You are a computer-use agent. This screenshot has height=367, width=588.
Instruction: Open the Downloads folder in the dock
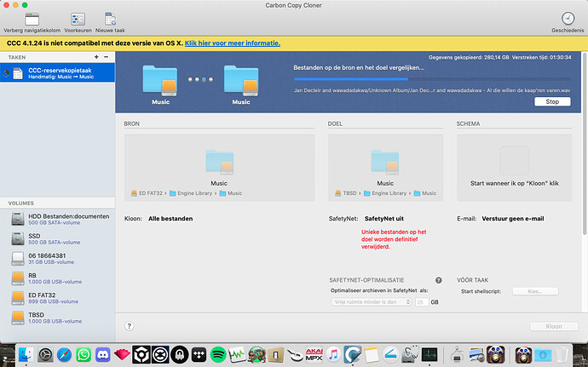[544, 354]
